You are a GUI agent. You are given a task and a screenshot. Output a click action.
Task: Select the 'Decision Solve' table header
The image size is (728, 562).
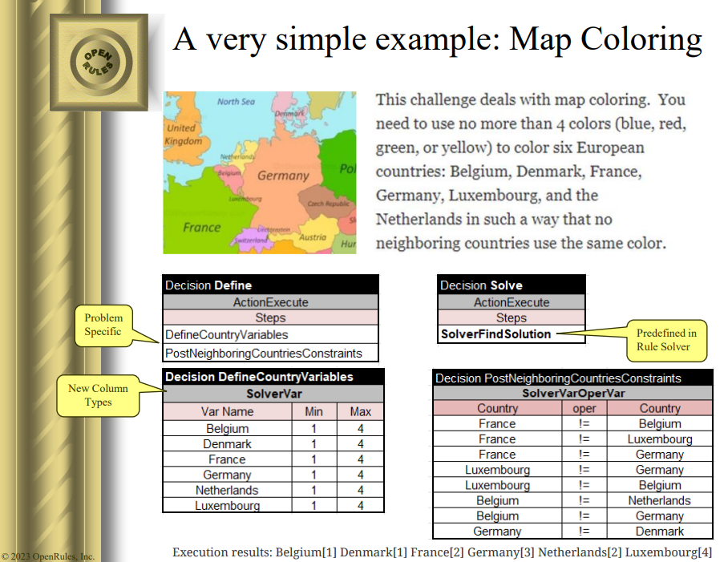point(512,285)
